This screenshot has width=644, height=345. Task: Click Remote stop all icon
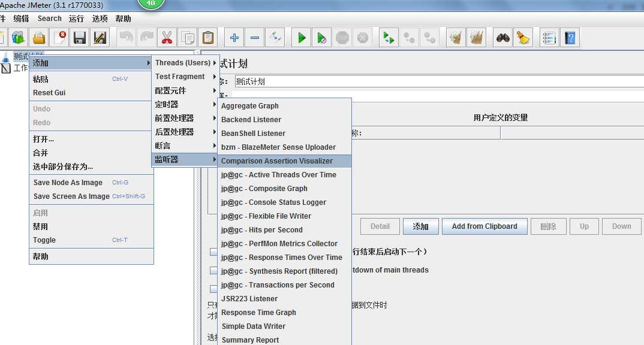(409, 38)
